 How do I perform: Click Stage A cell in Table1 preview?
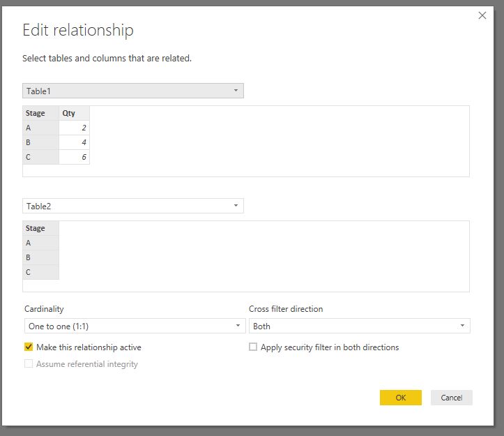click(x=41, y=128)
